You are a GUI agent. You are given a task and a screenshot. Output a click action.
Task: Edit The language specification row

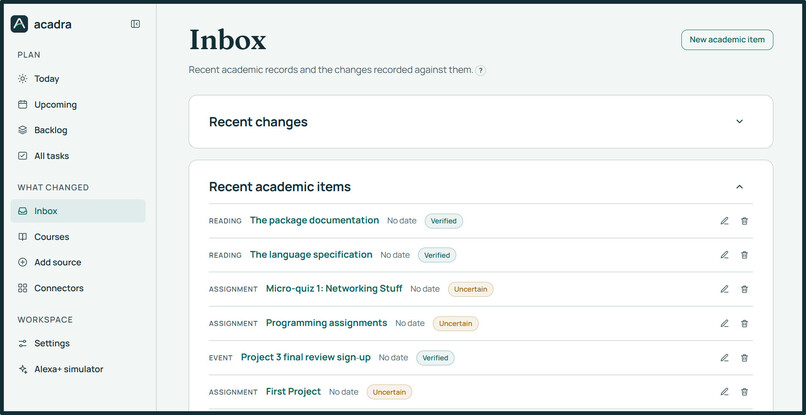724,255
